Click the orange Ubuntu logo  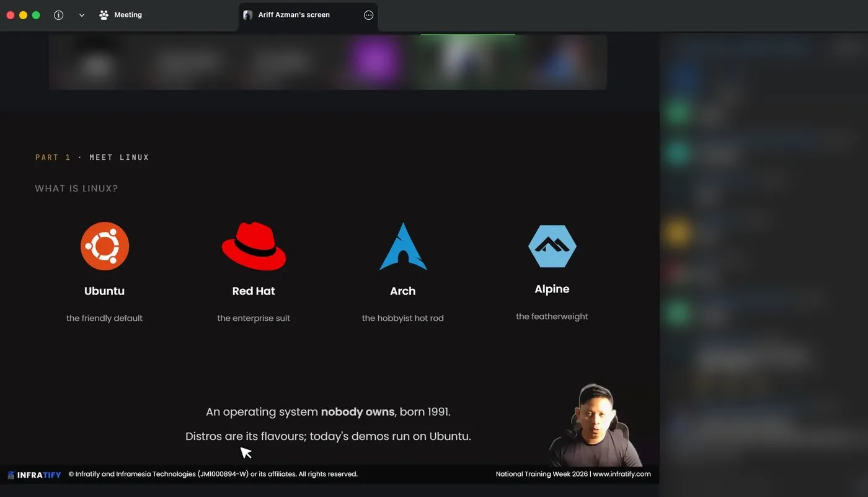105,246
